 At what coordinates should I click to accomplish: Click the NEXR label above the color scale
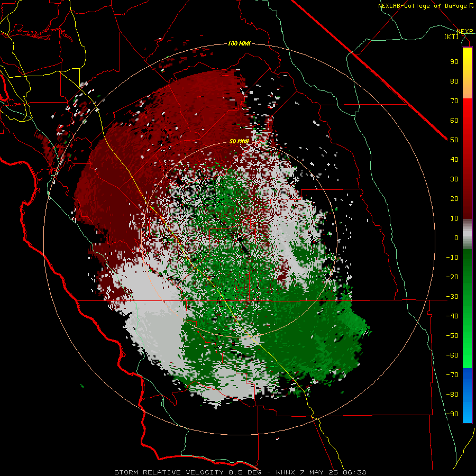465,32
